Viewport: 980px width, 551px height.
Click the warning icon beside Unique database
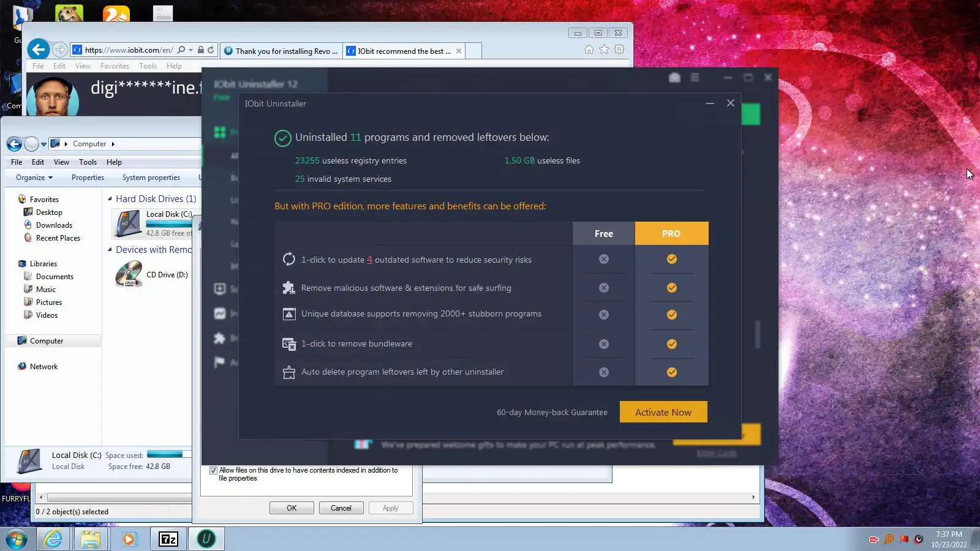coord(288,314)
